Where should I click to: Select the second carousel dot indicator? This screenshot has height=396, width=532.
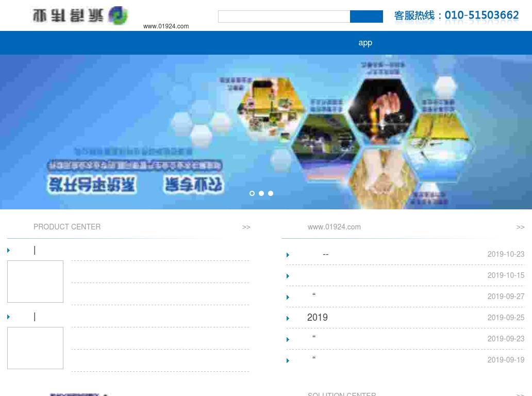click(x=261, y=193)
